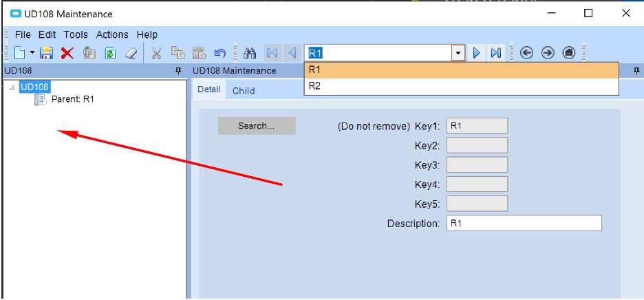Open the Tools menu
This screenshot has width=644, height=300.
tap(76, 34)
